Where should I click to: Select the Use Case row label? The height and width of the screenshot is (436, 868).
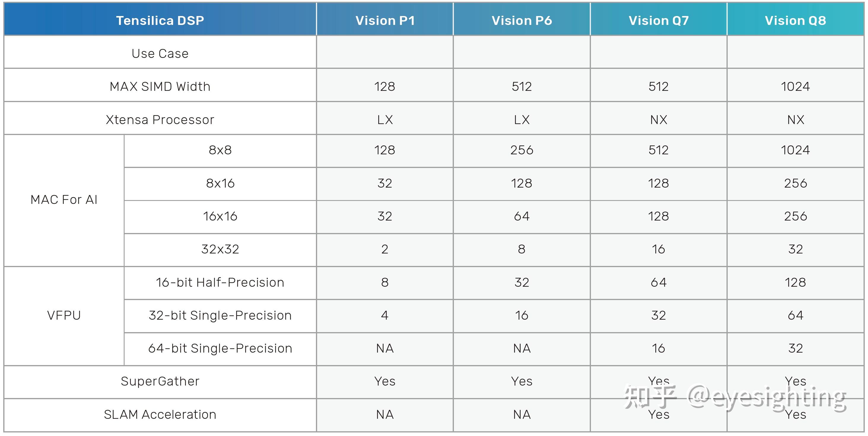click(160, 53)
